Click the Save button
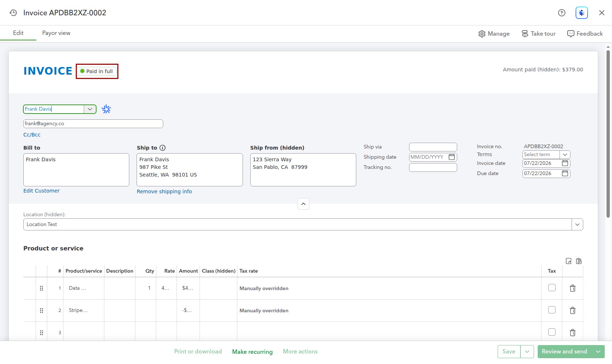The width and height of the screenshot is (612, 364). click(x=509, y=352)
